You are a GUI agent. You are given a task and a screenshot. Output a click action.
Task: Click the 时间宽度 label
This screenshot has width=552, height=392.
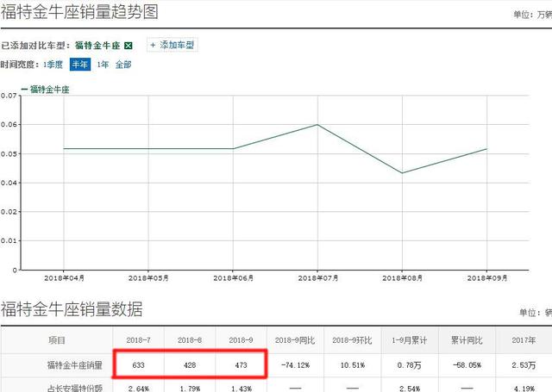[x=19, y=65]
